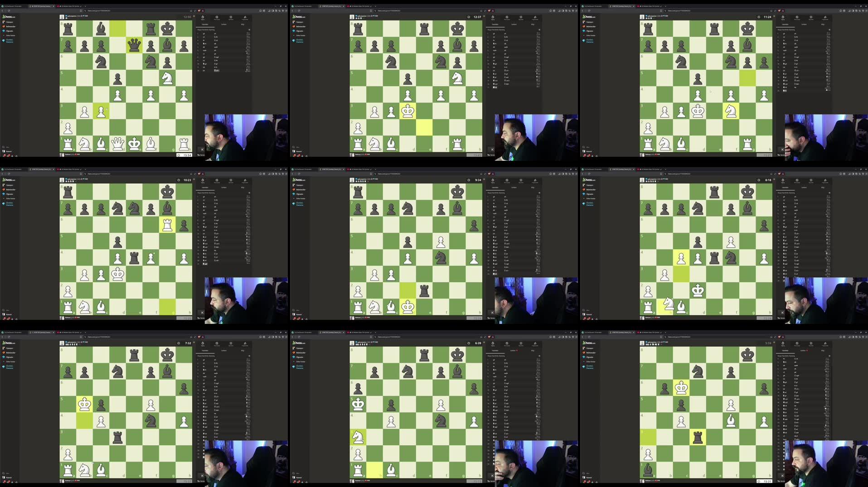Select white knight on g5 in 12:37 frame

tap(457, 78)
